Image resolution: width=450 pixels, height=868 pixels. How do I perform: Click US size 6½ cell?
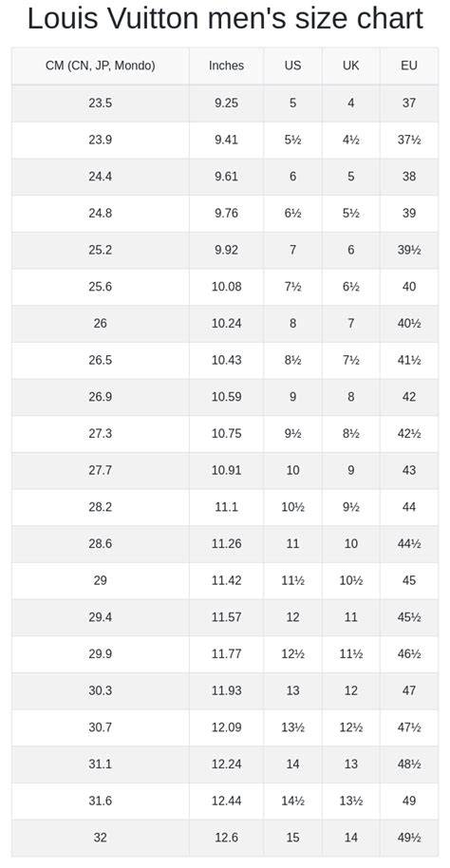pos(292,213)
